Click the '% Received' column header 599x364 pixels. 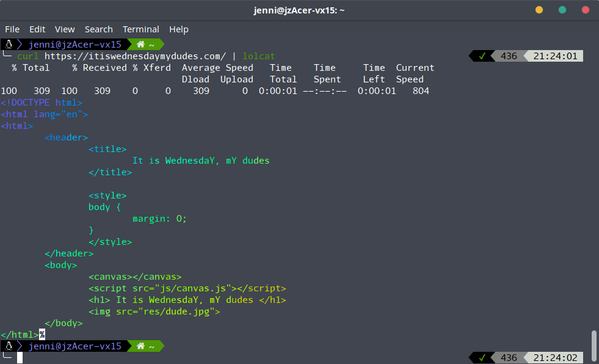tap(100, 68)
